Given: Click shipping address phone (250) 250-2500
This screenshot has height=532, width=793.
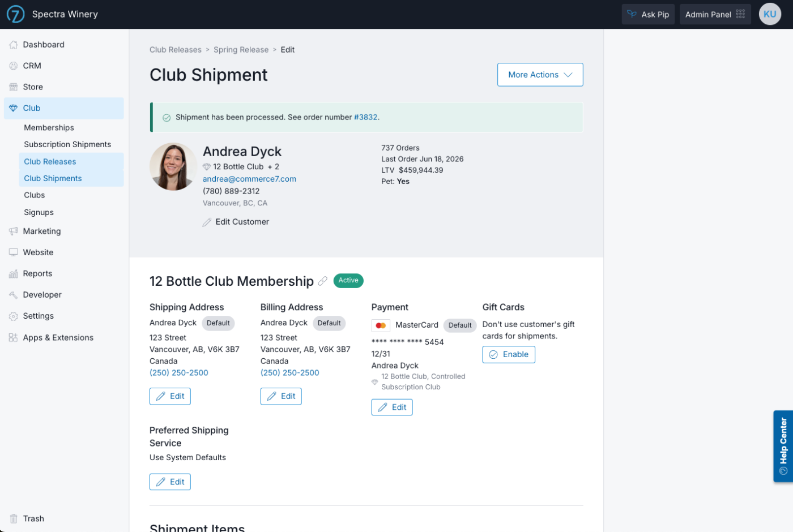Looking at the screenshot, I should point(179,373).
